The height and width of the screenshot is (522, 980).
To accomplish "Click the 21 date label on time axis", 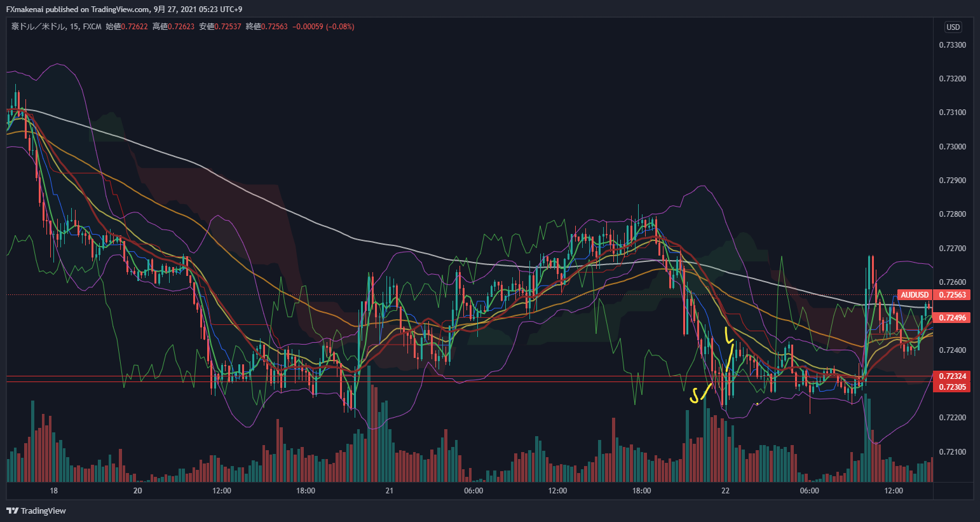I will coord(389,491).
